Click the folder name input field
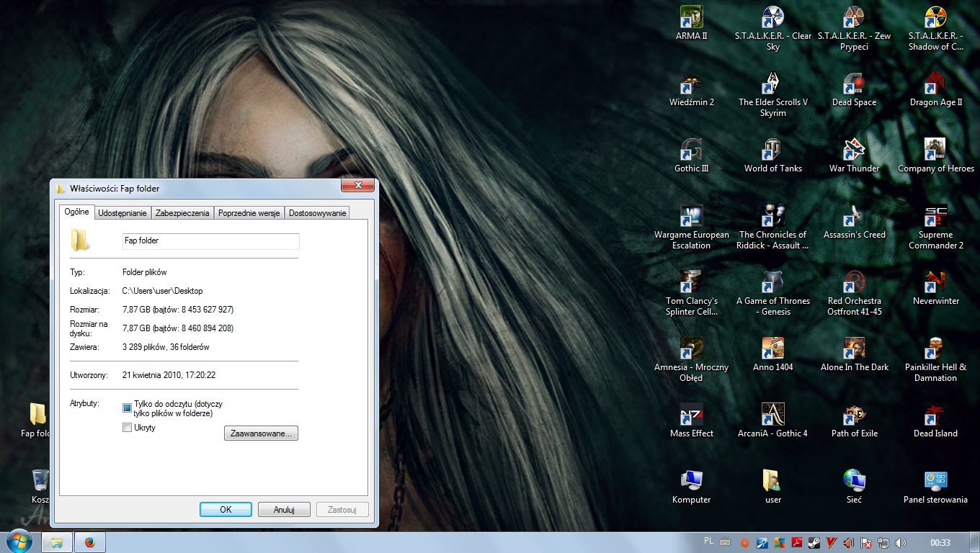Image resolution: width=980 pixels, height=553 pixels. [x=210, y=240]
